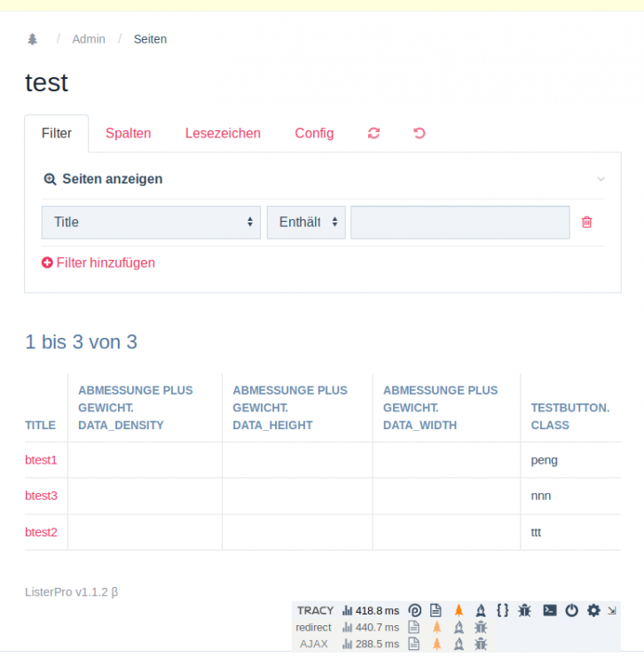Open Tracy settings gear icon
This screenshot has width=644, height=665.
[593, 610]
